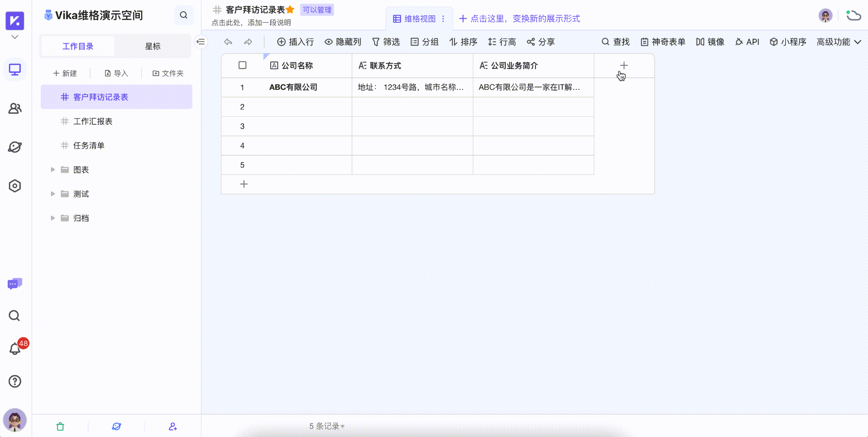Screen dimensions: 868x437
Task: Open the 维格视图 view options menu
Action: [x=444, y=19]
